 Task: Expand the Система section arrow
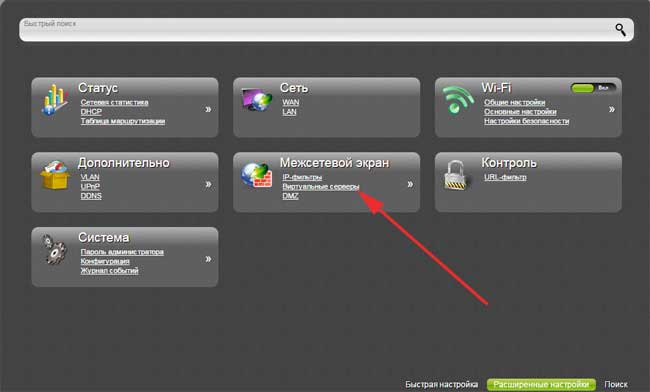[208, 259]
